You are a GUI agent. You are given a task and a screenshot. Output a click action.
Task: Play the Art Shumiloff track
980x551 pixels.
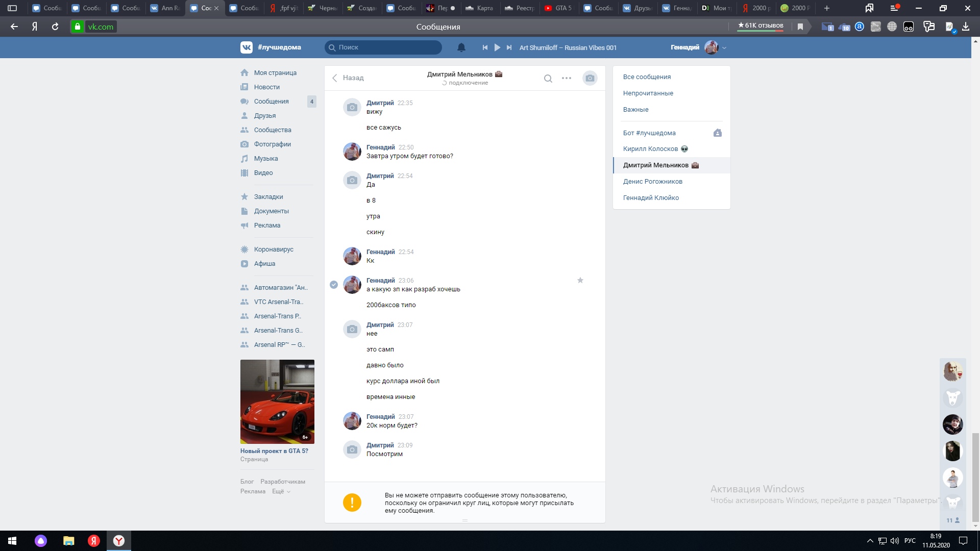497,47
